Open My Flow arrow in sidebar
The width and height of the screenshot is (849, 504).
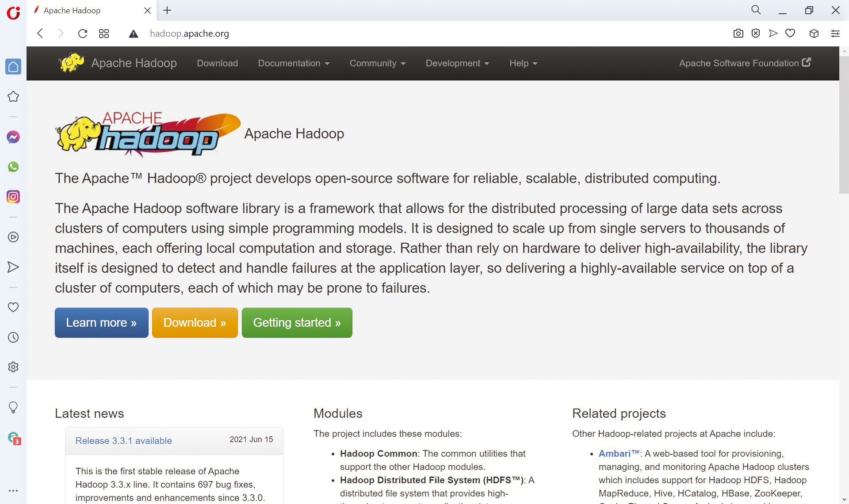tap(13, 267)
